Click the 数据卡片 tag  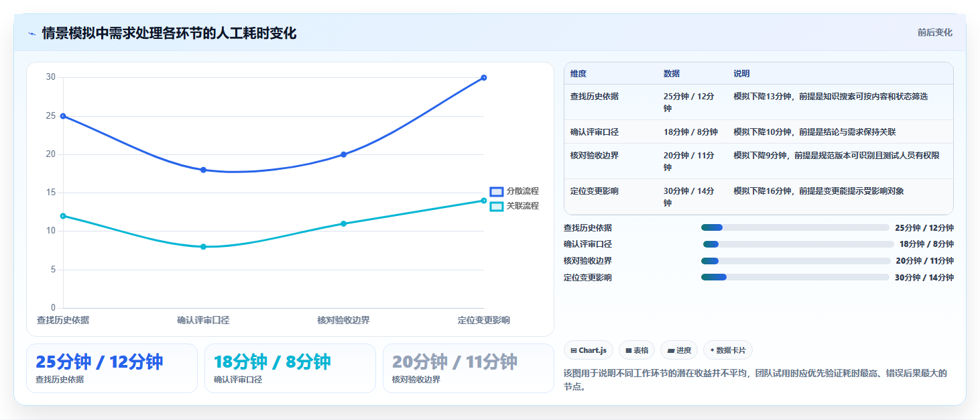(728, 350)
